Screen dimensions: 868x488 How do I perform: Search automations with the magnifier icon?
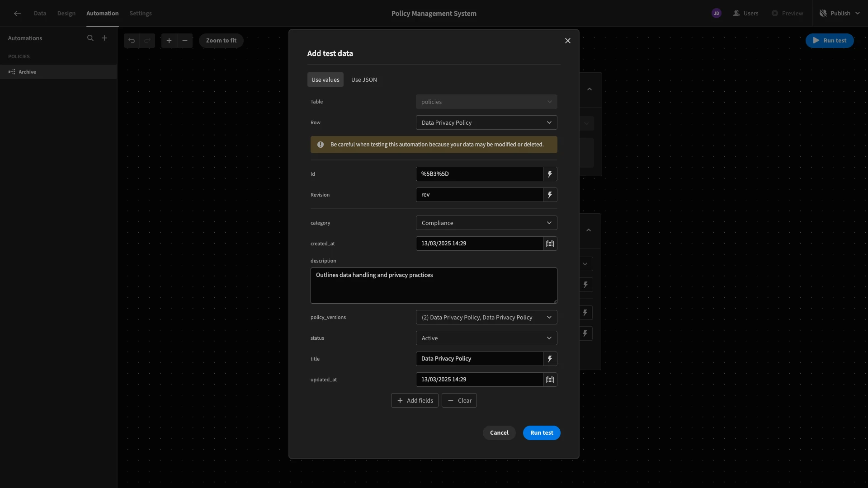(90, 38)
